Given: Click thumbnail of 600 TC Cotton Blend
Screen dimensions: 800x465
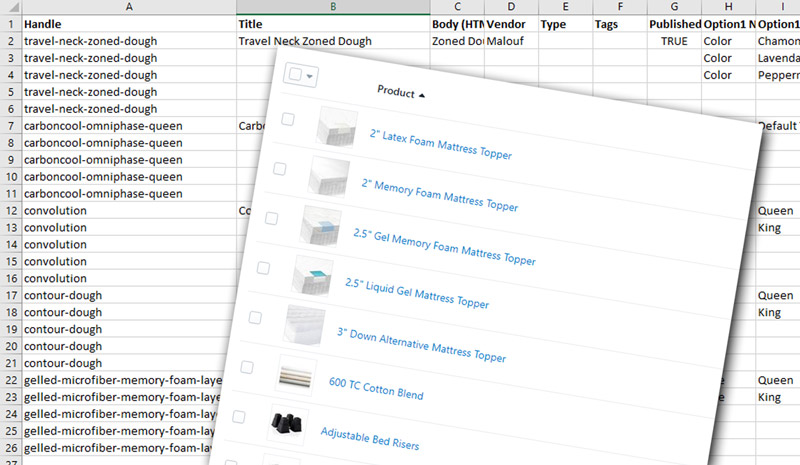Looking at the screenshot, I should 296,376.
